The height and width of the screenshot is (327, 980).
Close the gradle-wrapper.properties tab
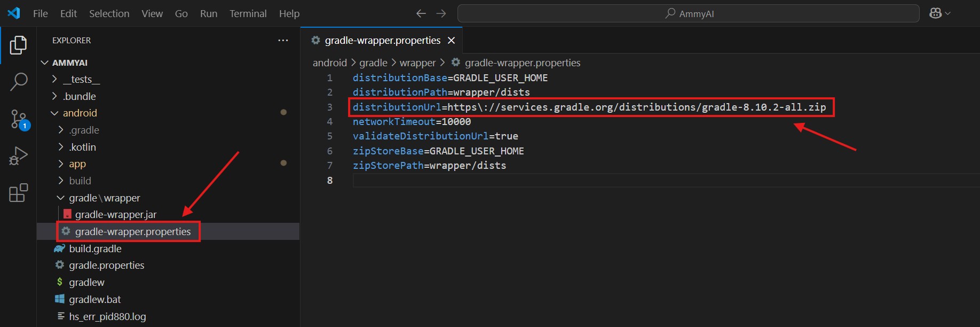451,41
